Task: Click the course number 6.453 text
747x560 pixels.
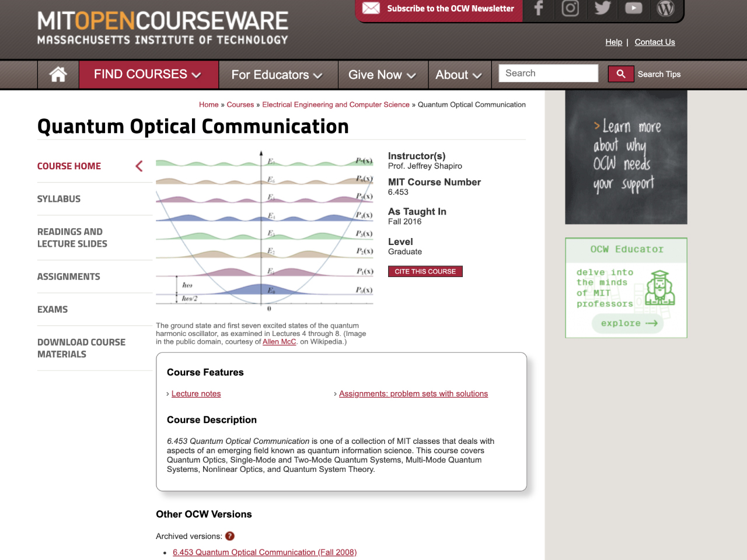Action: 398,192
